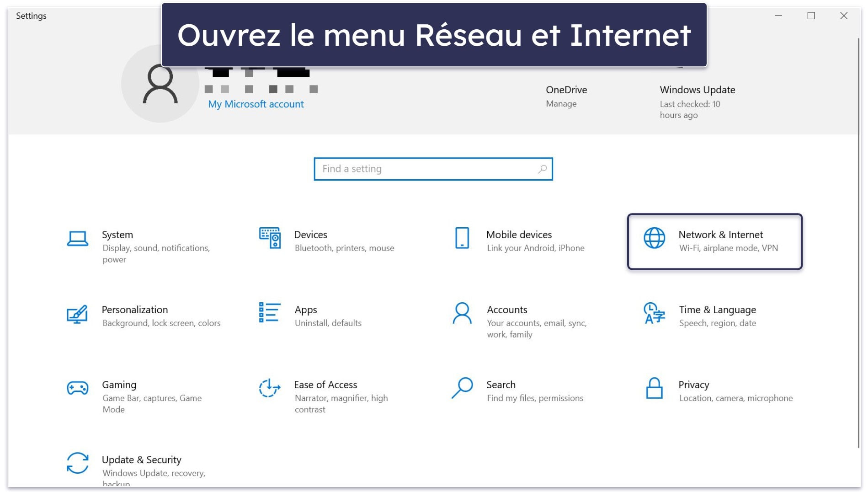Screen dimensions: 868x492
Task: Open the Ease of Access icon
Action: click(x=270, y=388)
